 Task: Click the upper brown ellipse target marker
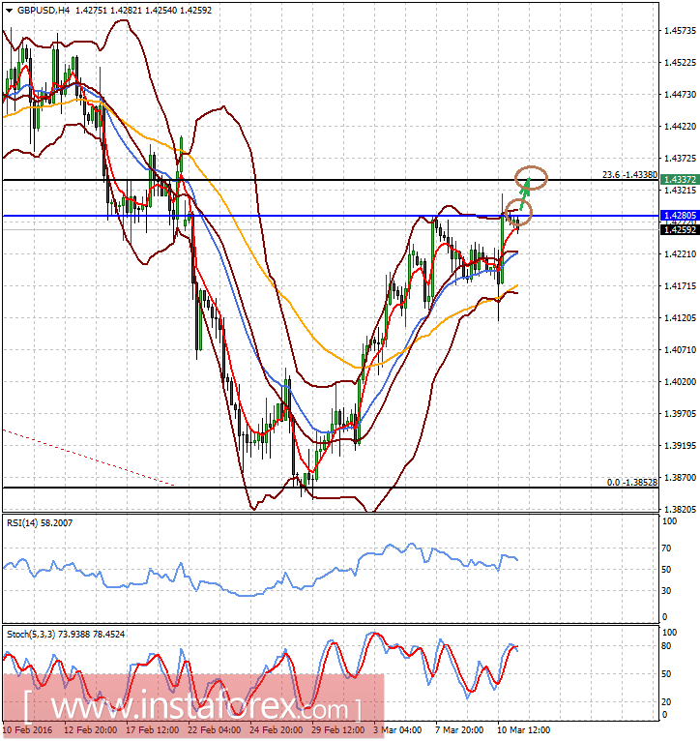click(x=530, y=177)
